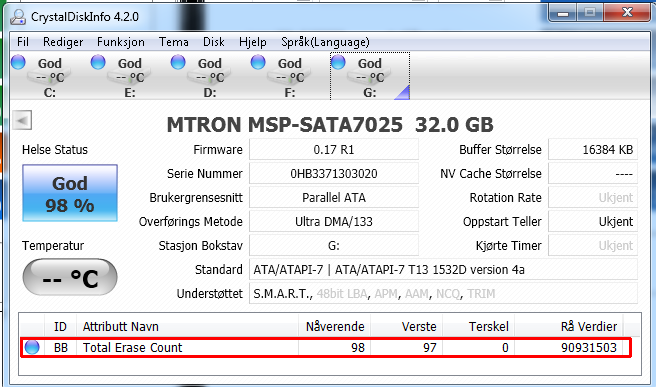This screenshot has width=656, height=387.
Task: Click the worst value 97 in table
Action: (x=430, y=347)
